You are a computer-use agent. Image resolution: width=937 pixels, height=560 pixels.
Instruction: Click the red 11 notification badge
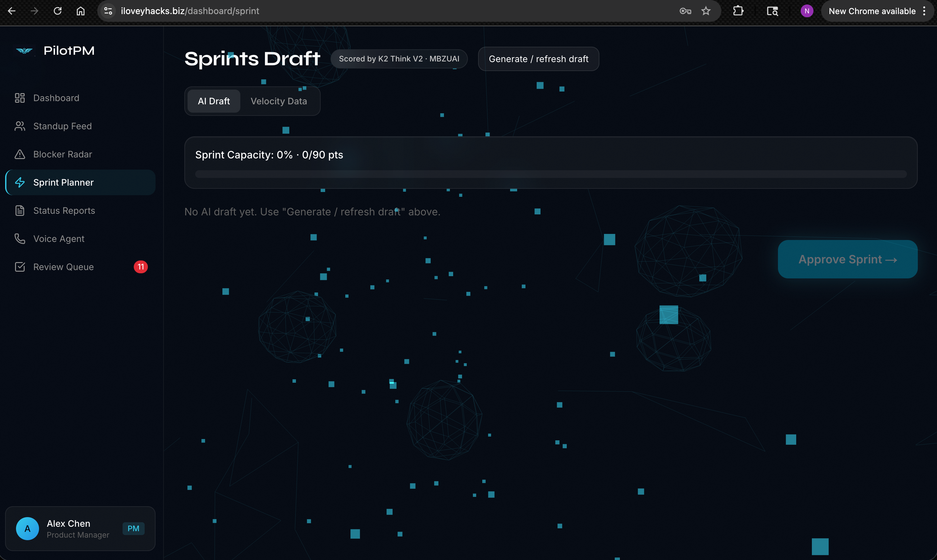coord(140,267)
